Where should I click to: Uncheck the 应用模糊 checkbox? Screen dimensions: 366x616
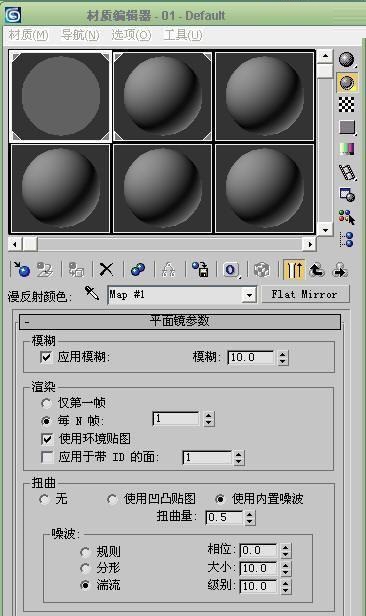(46, 357)
